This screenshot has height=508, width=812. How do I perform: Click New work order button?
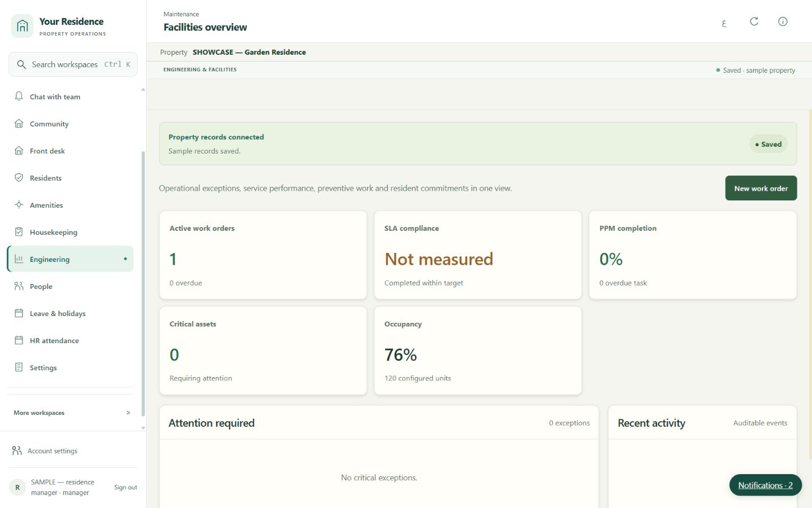[x=761, y=189]
